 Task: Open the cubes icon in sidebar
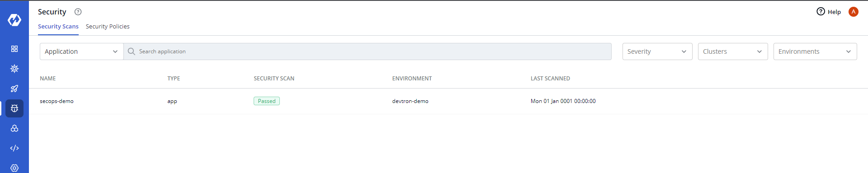[14, 128]
